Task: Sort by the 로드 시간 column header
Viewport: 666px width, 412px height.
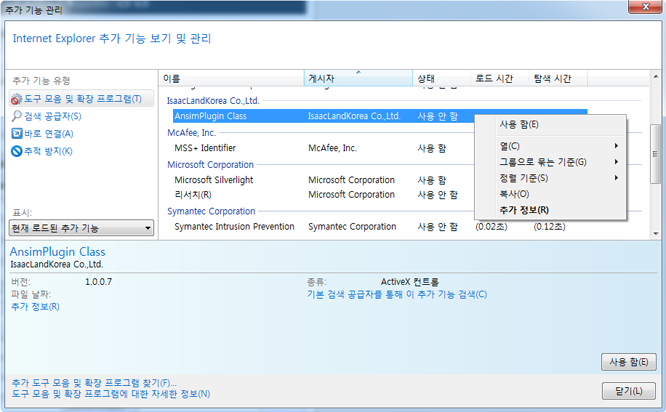Action: pyautogui.click(x=500, y=79)
